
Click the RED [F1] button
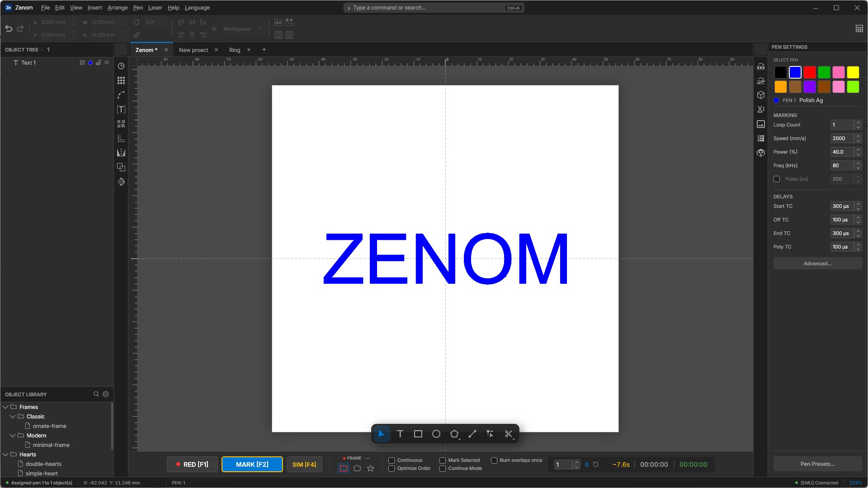pyautogui.click(x=192, y=465)
